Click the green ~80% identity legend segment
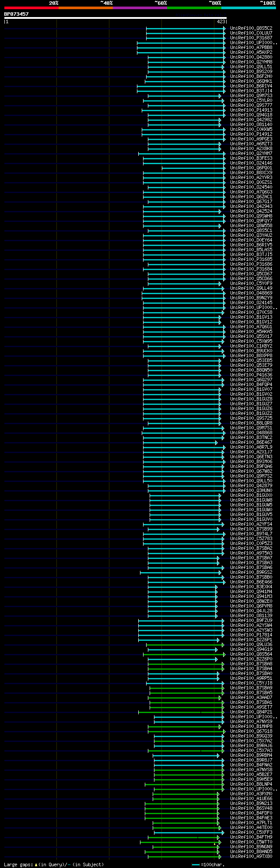This screenshot has width=280, height=868. [x=194, y=8]
